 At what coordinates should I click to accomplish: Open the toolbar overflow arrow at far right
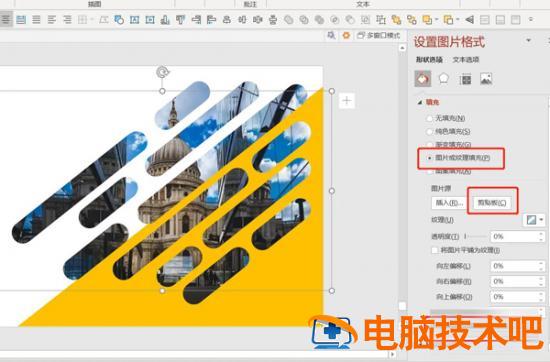tap(531, 19)
